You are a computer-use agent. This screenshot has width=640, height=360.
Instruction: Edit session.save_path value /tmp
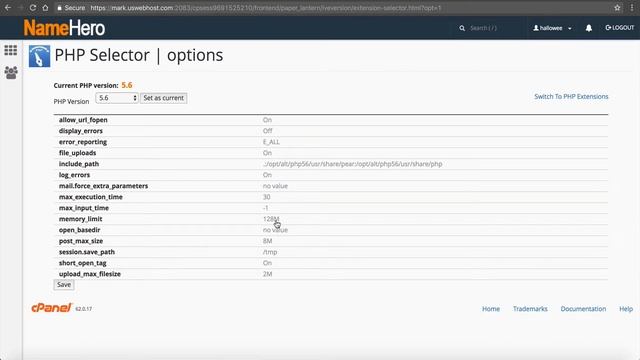270,252
